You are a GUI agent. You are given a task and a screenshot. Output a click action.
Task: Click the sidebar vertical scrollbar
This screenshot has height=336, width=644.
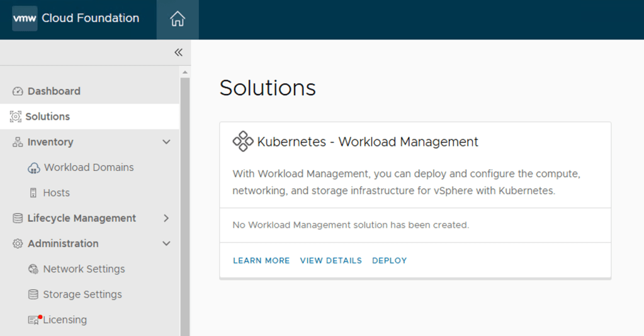pyautogui.click(x=184, y=202)
